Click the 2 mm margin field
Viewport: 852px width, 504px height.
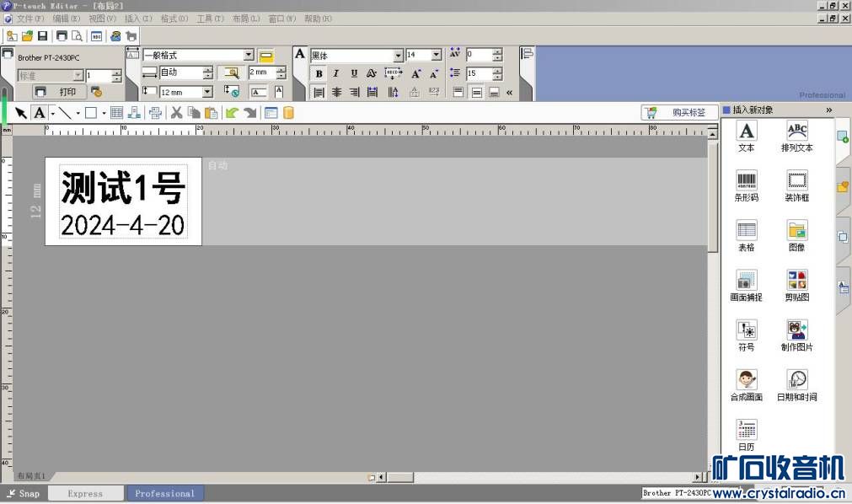(262, 72)
